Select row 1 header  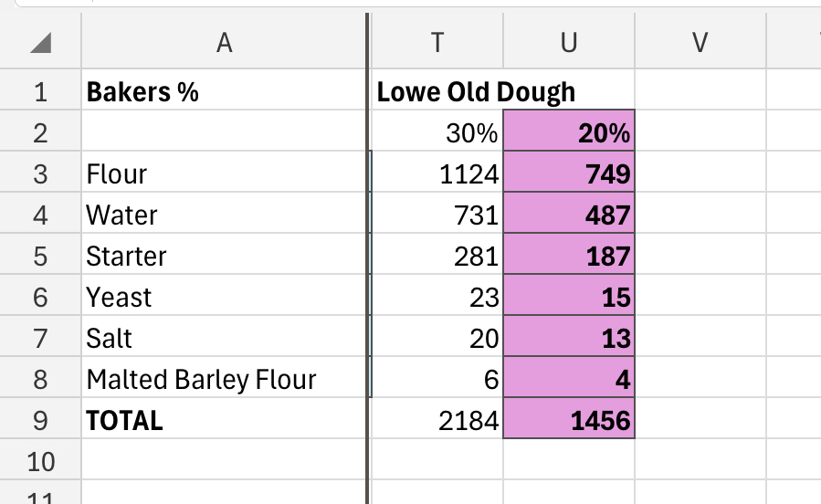pyautogui.click(x=40, y=91)
